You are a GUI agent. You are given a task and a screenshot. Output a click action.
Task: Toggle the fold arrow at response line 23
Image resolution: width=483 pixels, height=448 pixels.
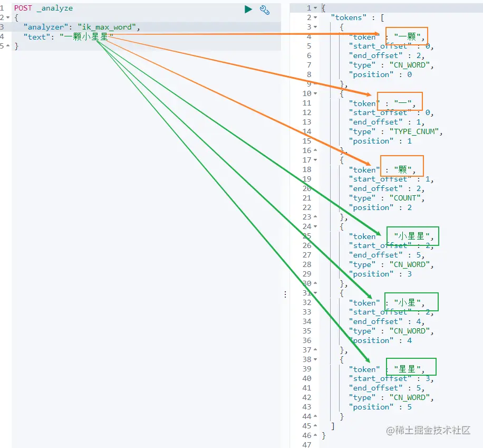tap(315, 217)
